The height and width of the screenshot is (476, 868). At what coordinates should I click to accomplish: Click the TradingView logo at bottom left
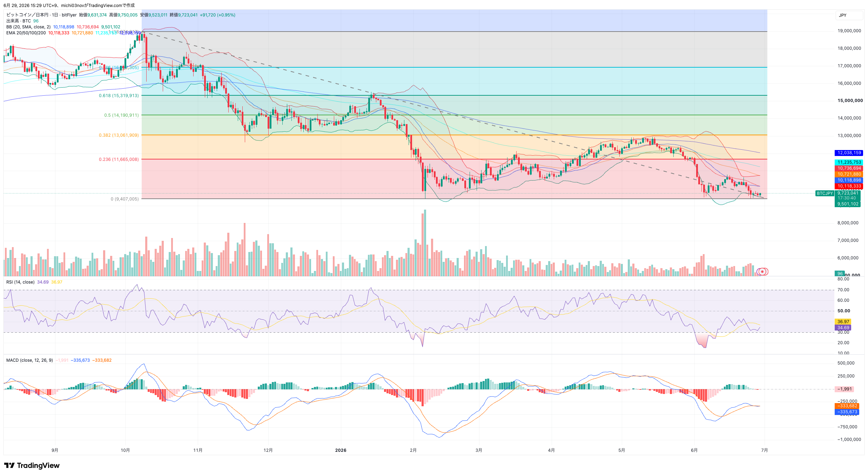[x=32, y=465]
